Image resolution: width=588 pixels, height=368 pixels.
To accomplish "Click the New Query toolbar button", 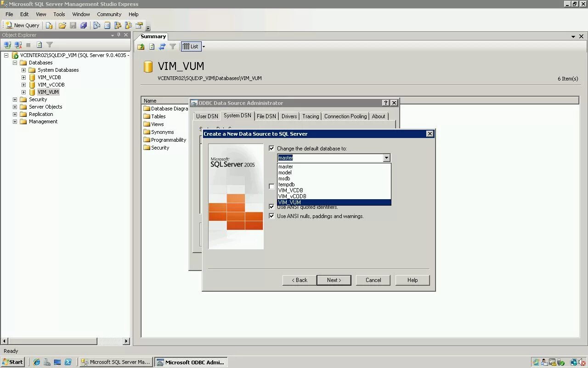I will pos(23,25).
